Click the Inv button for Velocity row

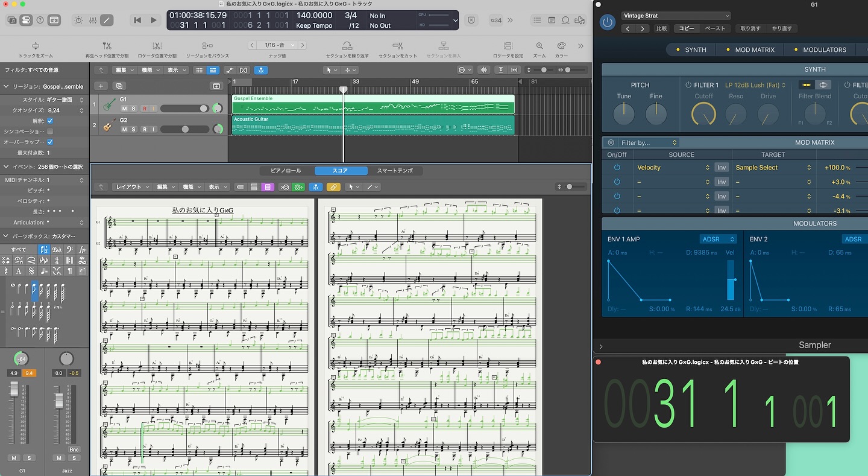pos(721,168)
